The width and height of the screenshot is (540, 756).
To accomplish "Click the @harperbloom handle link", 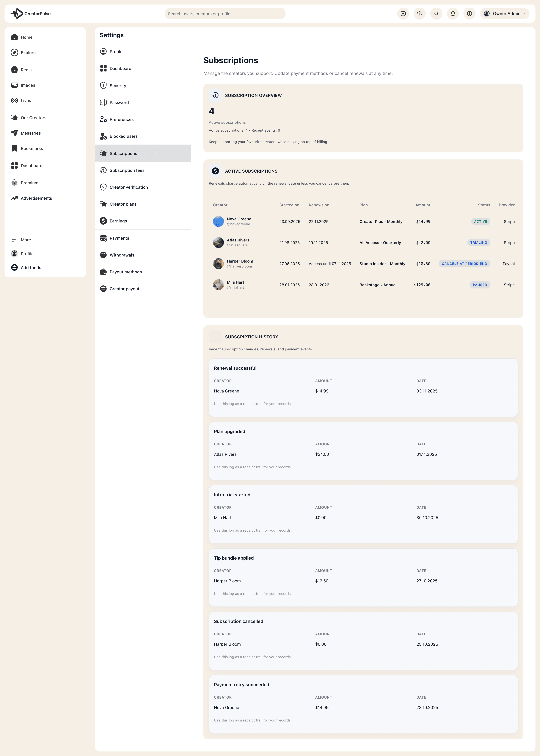I will pos(239,266).
